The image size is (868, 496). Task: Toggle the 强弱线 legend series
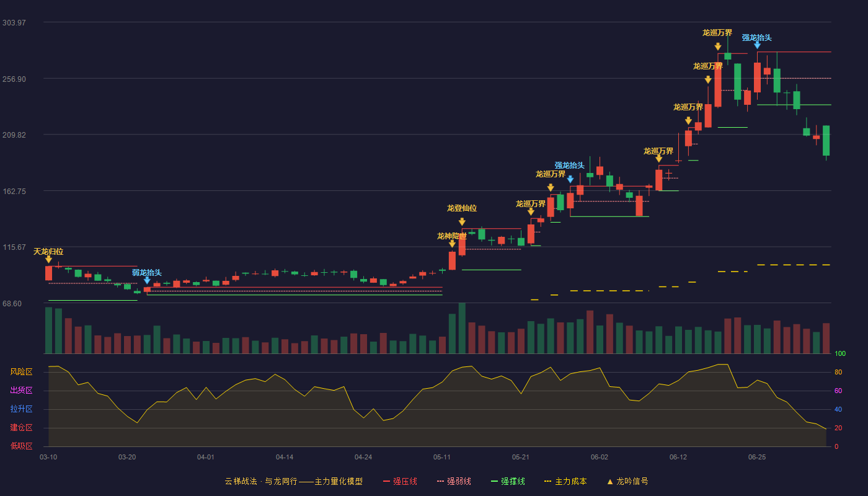pos(454,481)
